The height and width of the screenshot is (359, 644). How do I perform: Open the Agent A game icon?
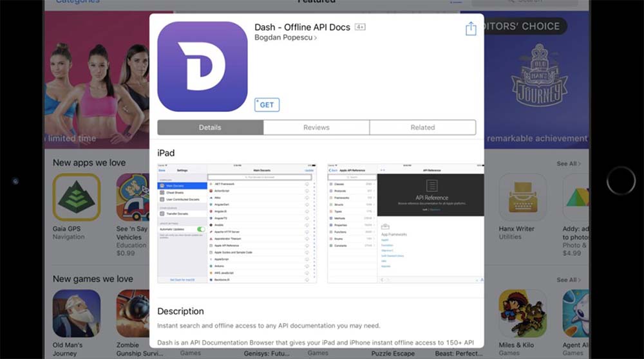(575, 313)
